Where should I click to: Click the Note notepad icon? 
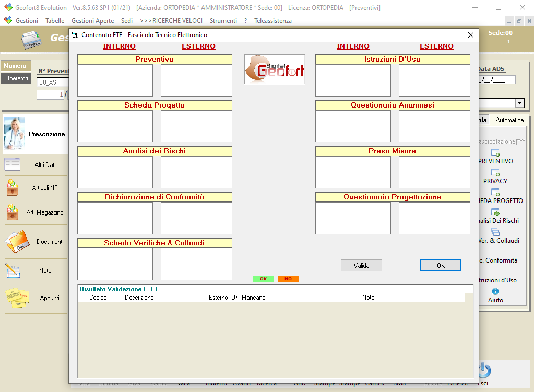pyautogui.click(x=13, y=270)
